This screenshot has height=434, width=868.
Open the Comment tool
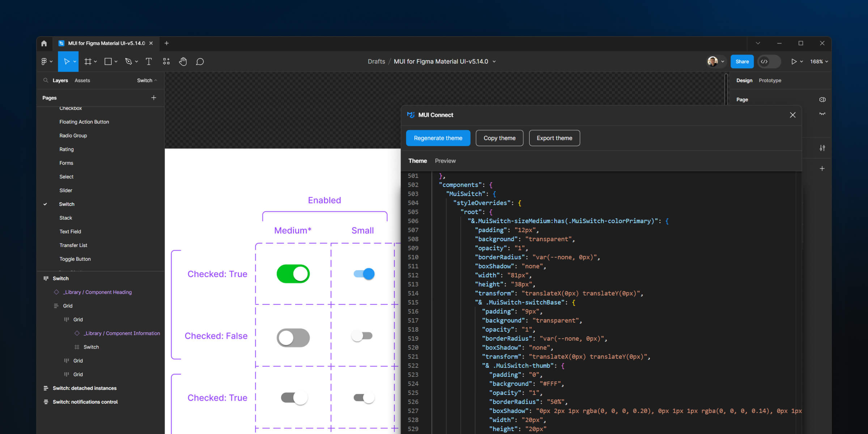200,61
